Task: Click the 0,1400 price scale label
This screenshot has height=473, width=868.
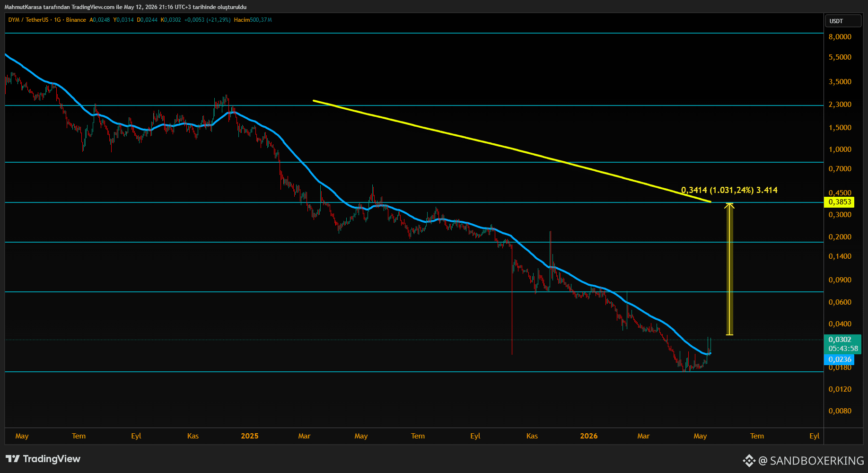Action: click(x=840, y=256)
